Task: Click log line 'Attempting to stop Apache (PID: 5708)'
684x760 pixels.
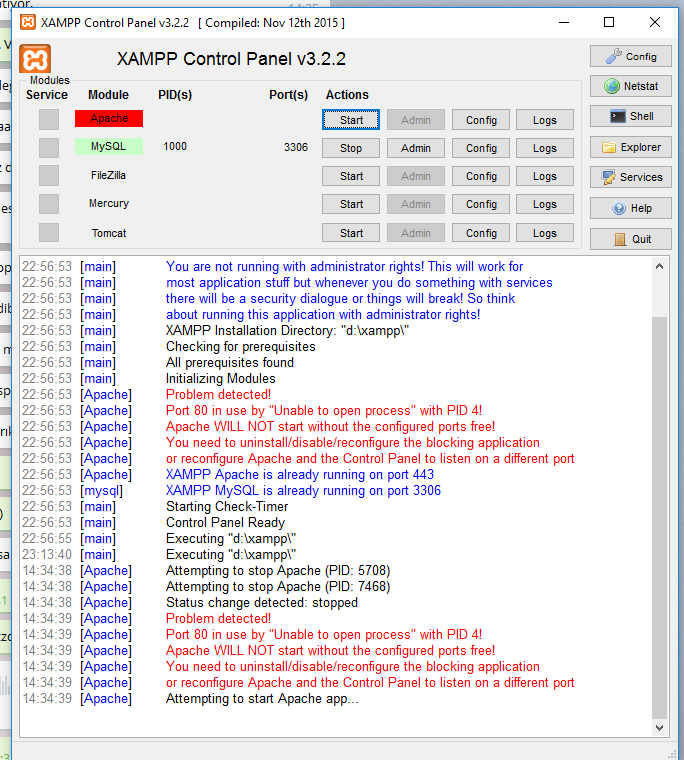Action: (278, 570)
